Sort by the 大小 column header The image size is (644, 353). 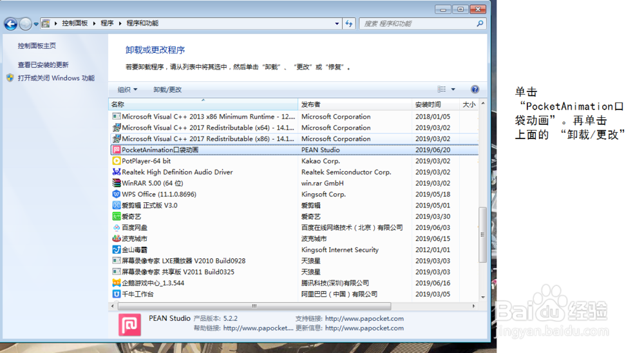(x=469, y=104)
